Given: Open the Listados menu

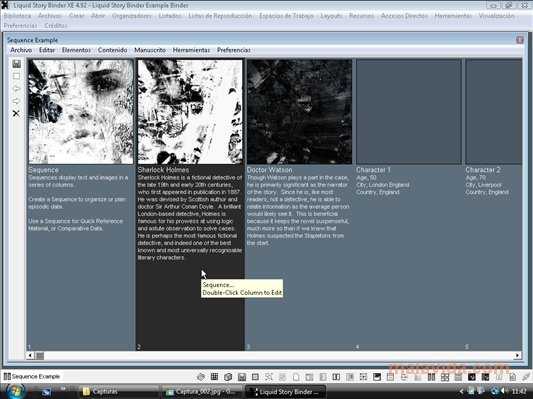Looking at the screenshot, I should (170, 16).
